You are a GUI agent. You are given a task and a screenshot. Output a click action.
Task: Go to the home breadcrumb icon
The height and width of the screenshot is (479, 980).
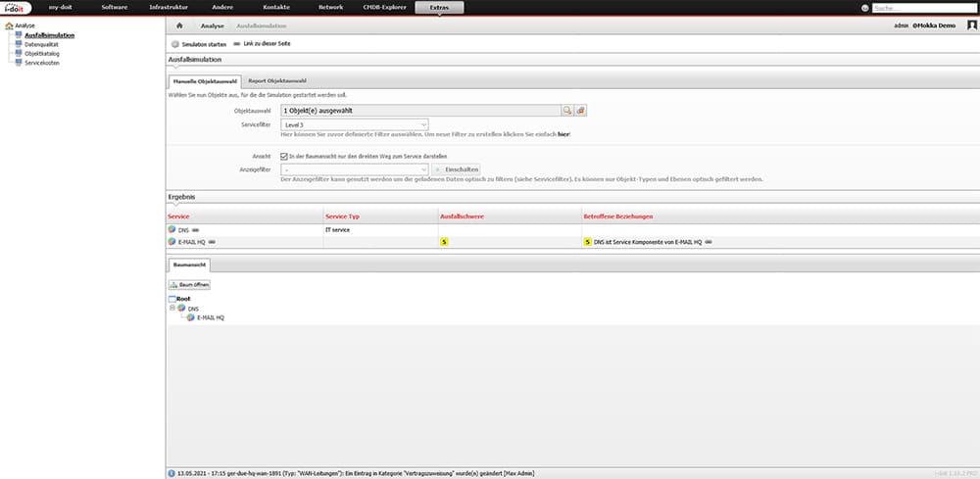[x=180, y=25]
